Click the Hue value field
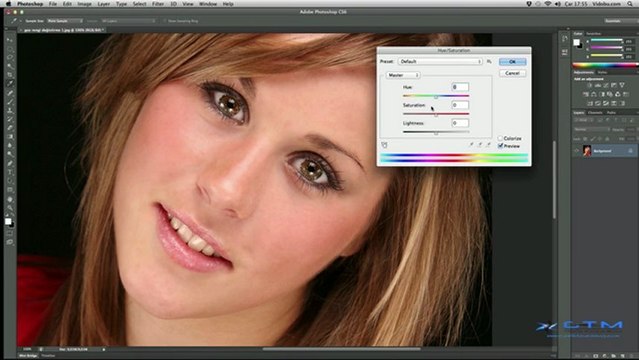 pos(460,87)
